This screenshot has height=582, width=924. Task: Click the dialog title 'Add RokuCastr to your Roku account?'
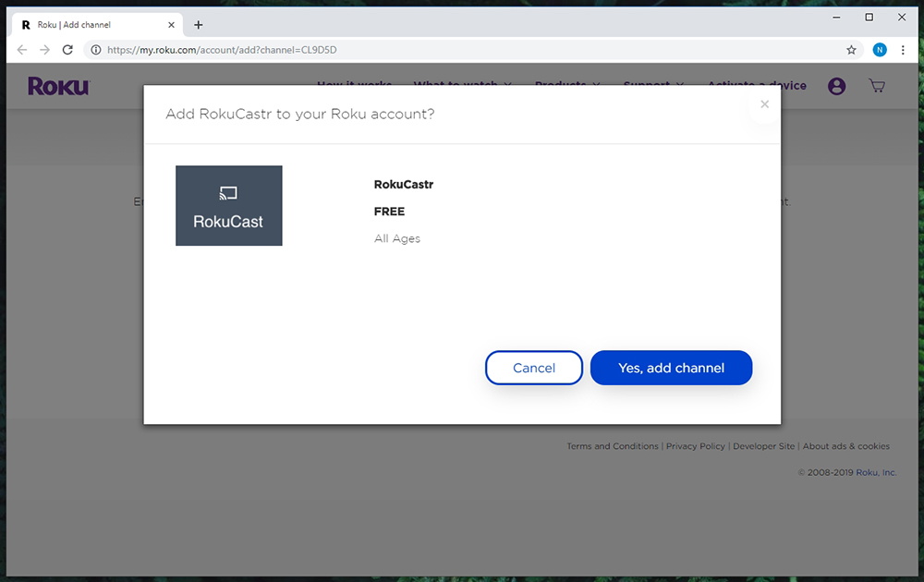(300, 114)
